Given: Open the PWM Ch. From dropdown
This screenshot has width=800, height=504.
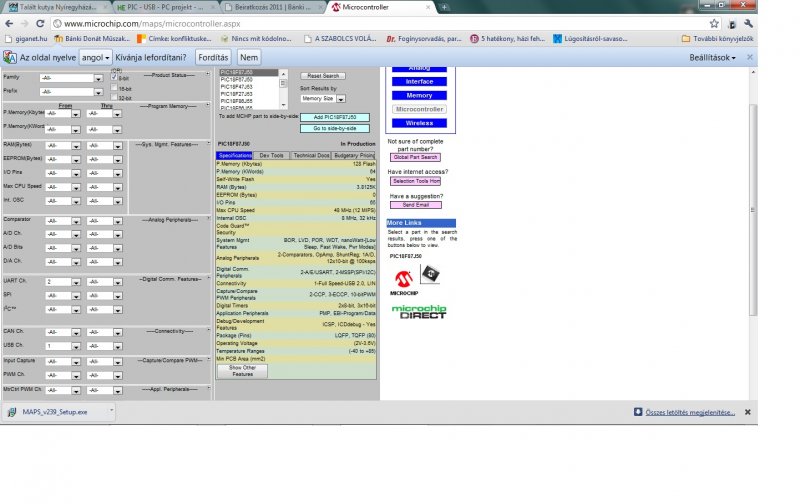Looking at the screenshot, I should (x=63, y=375).
